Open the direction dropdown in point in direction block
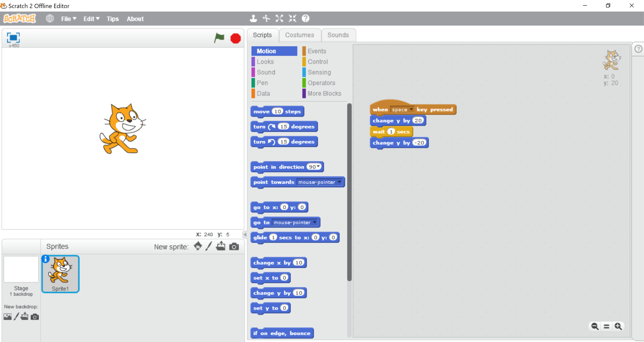 pos(318,167)
